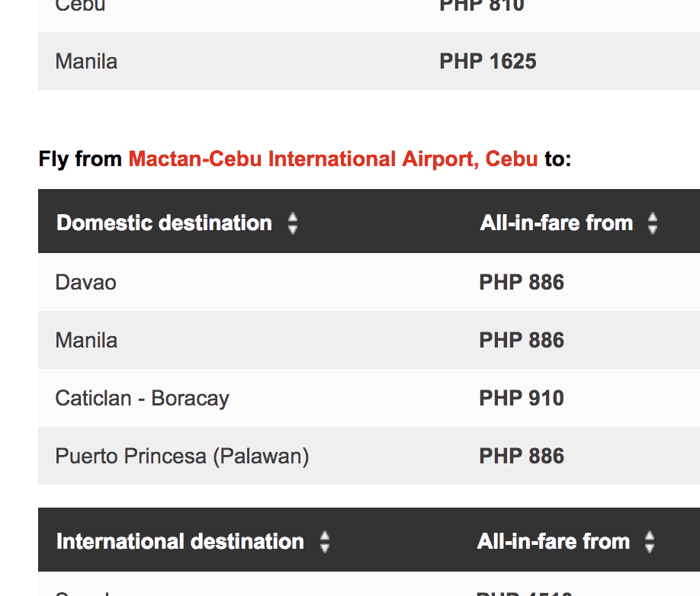Click All-in-fare from header text in international table
Image resolution: width=700 pixels, height=596 pixels.
point(554,542)
